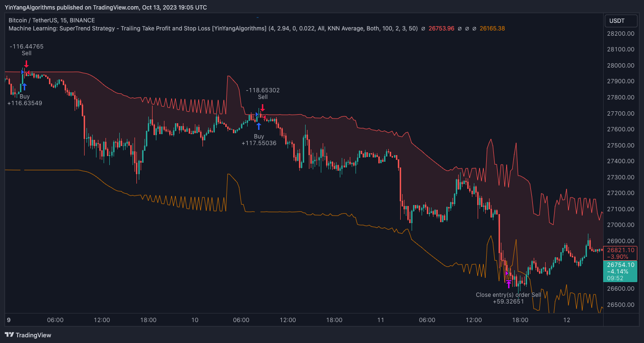Click the 27100.00 price axis label

621,209
